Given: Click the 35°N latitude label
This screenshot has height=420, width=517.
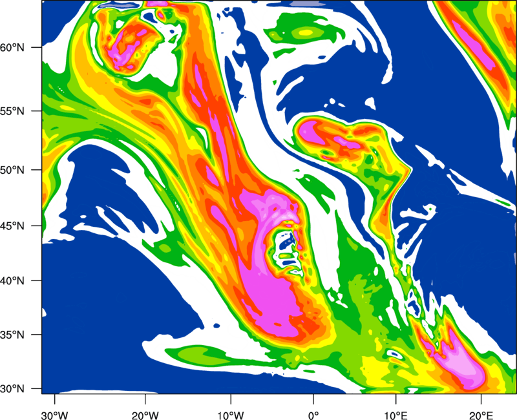Looking at the screenshot, I should pos(12,335).
